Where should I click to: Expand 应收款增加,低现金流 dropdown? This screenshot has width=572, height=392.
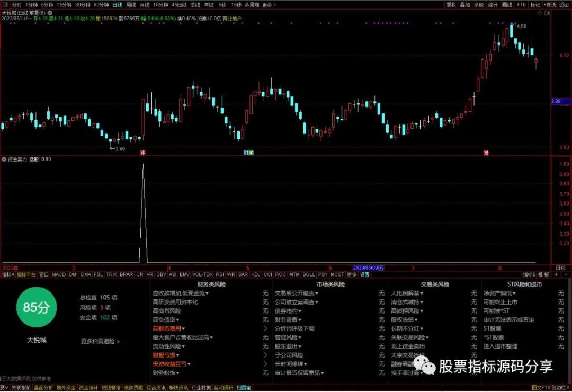click(180, 293)
